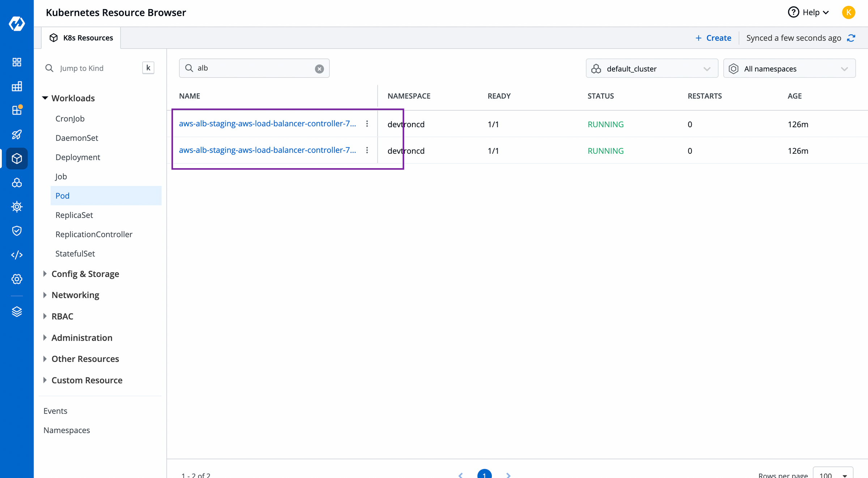Viewport: 868px width, 478px height.
Task: Clear the alb search field
Action: point(319,68)
